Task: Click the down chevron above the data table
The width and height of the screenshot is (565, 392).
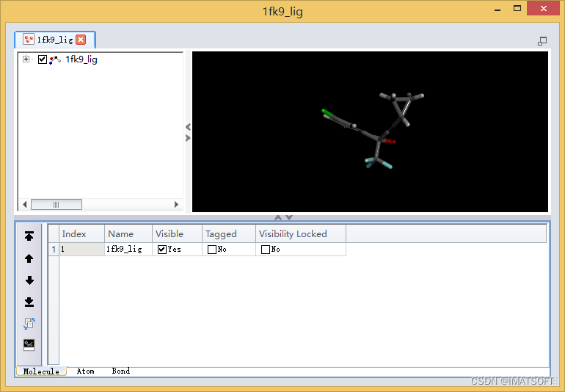Action: (x=289, y=217)
